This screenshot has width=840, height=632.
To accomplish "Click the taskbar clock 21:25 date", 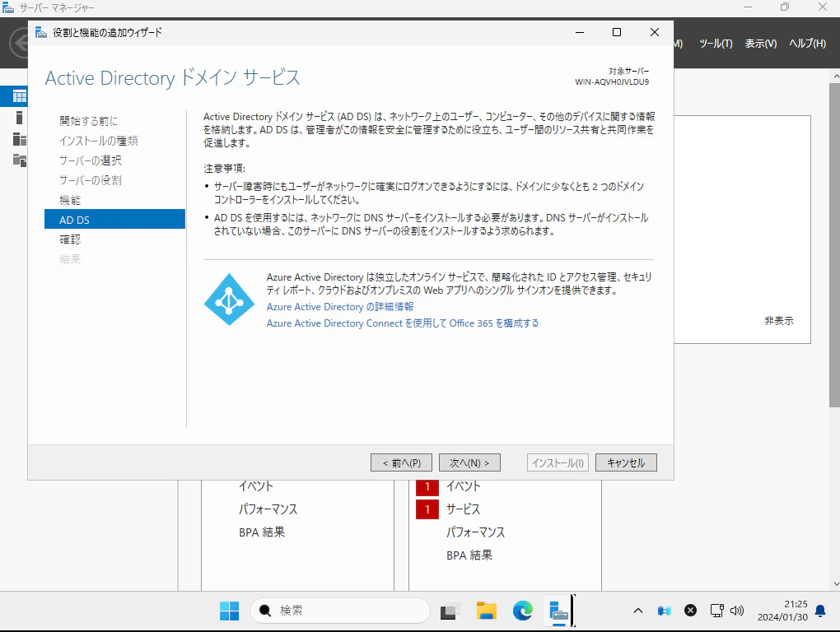I will (782, 611).
